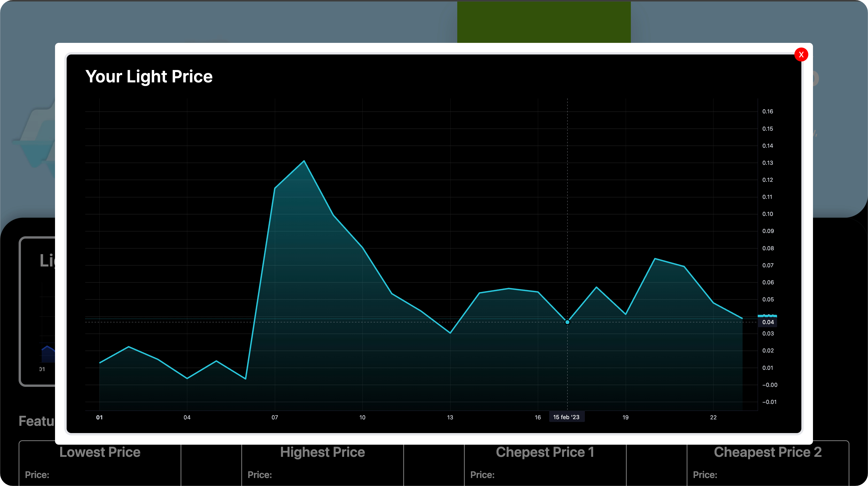
Task: Click the Lowest Price card heading
Action: [x=100, y=452]
